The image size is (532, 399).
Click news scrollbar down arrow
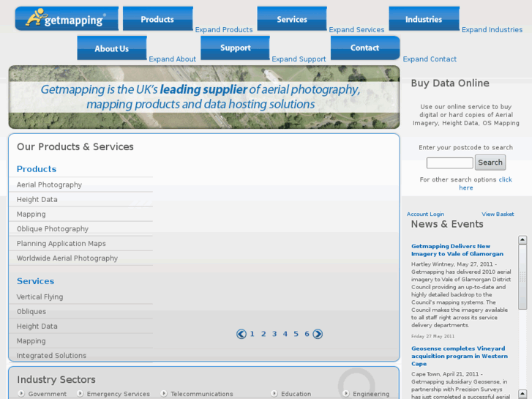coord(522,394)
